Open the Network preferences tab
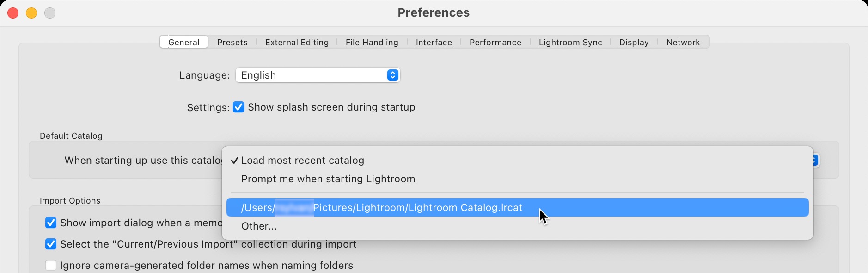This screenshot has height=273, width=868. (x=683, y=42)
